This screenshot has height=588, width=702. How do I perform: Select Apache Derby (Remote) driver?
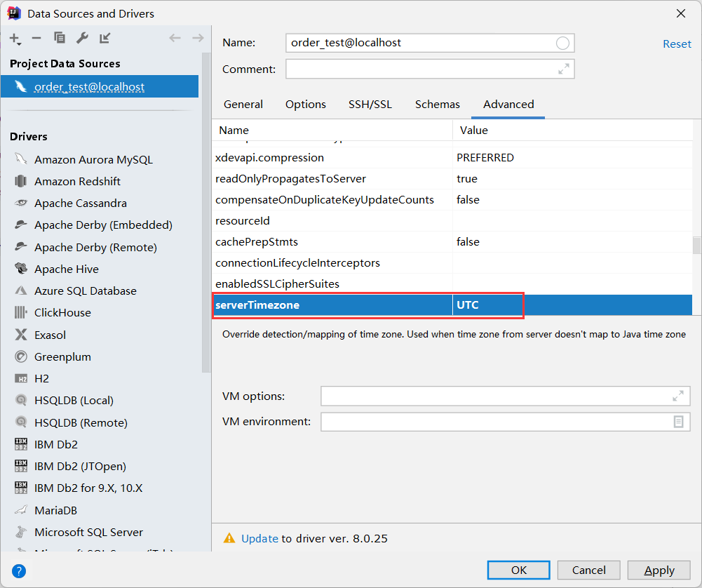96,247
